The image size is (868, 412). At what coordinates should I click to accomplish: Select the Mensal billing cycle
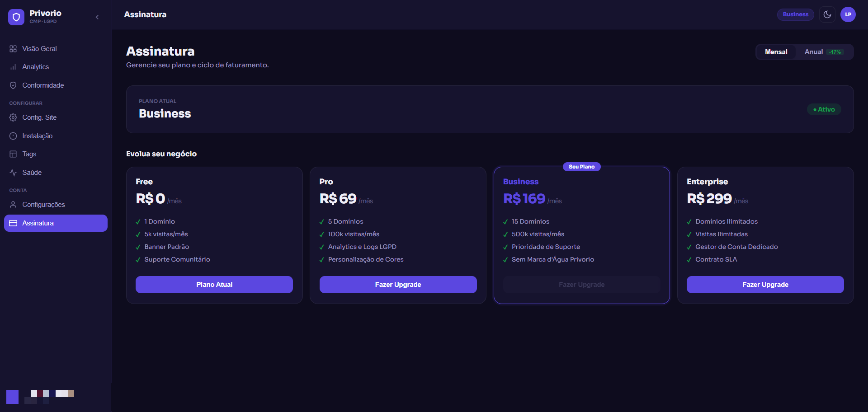(776, 52)
